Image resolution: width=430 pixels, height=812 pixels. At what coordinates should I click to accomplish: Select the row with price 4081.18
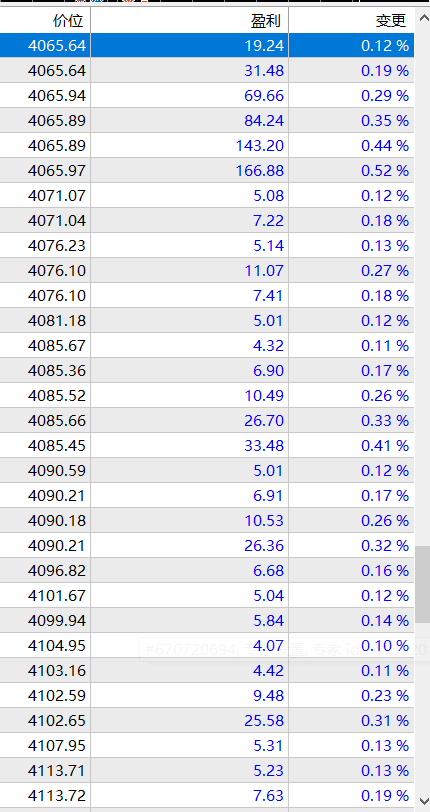tap(207, 321)
